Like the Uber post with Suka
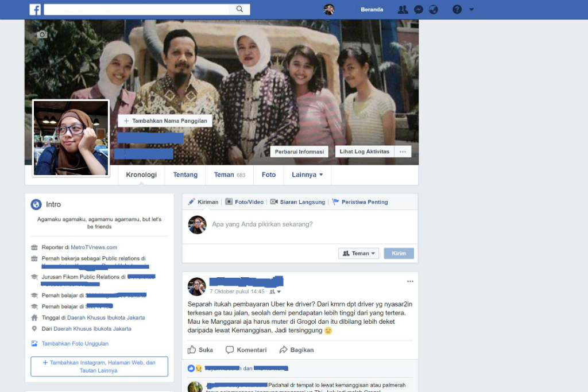Image resolution: width=588 pixels, height=392 pixels. click(x=200, y=350)
